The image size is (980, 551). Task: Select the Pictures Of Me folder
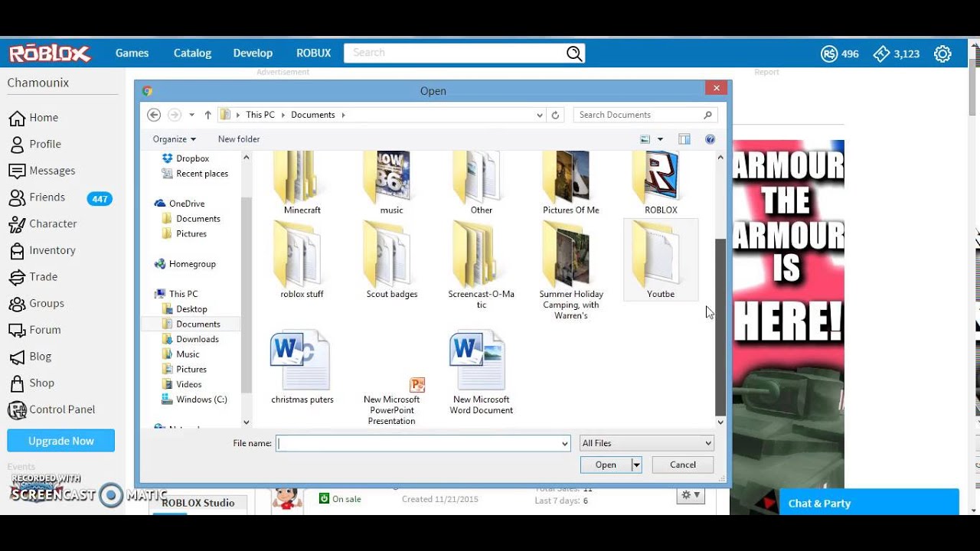[571, 184]
